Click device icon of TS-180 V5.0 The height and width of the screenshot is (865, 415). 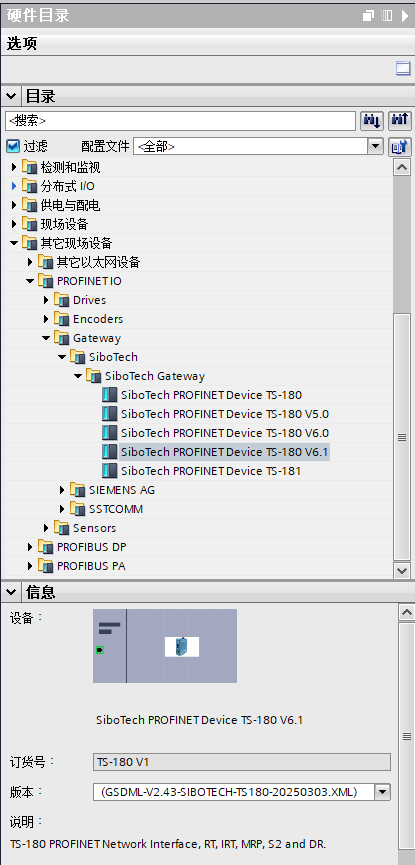(110, 414)
